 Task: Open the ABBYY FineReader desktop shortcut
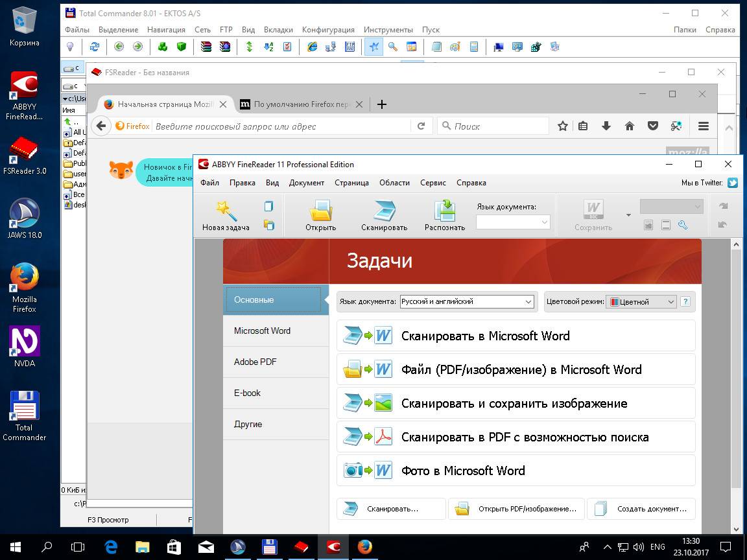(24, 96)
